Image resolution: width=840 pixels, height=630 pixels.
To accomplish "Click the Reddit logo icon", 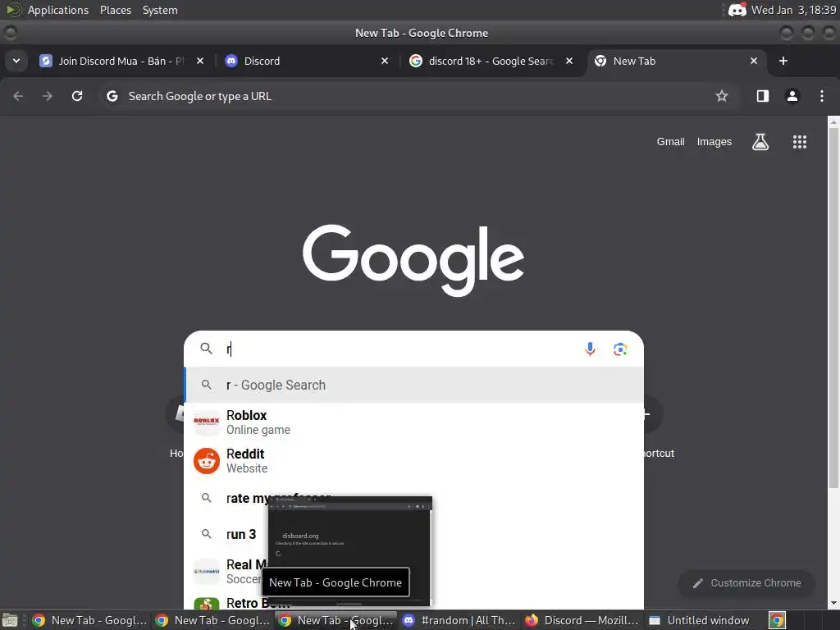I will pos(206,461).
